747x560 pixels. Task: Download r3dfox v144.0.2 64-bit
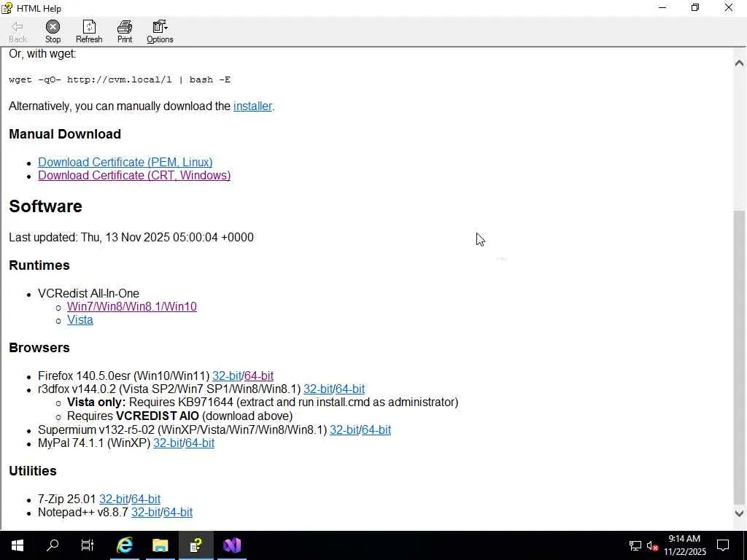pos(350,389)
